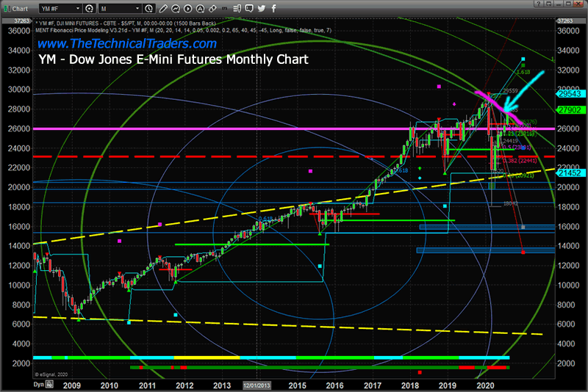Click the eSignal 2020 copyright text
Viewport: 588px width, 392px height.
[x=51, y=374]
